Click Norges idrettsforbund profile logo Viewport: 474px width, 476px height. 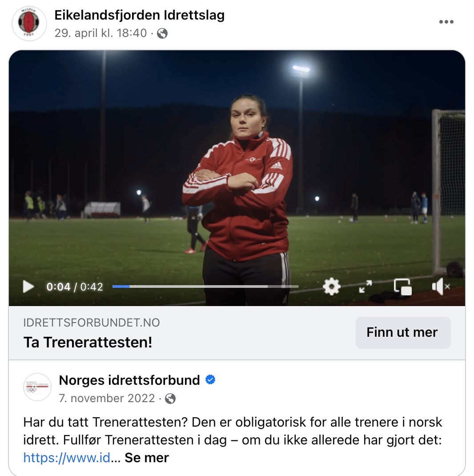pos(37,387)
